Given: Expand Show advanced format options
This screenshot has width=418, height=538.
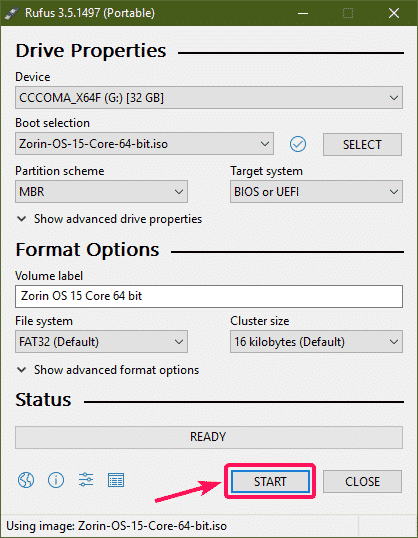Looking at the screenshot, I should coord(108,370).
